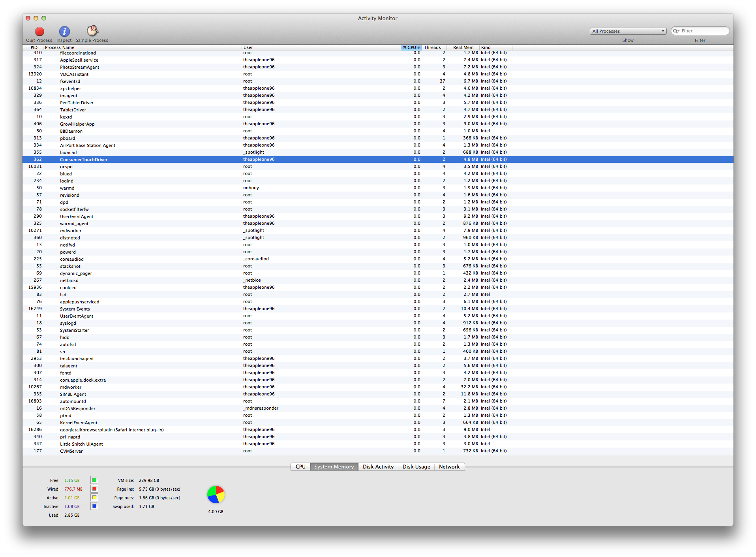Select the xpchelper process row

point(378,88)
